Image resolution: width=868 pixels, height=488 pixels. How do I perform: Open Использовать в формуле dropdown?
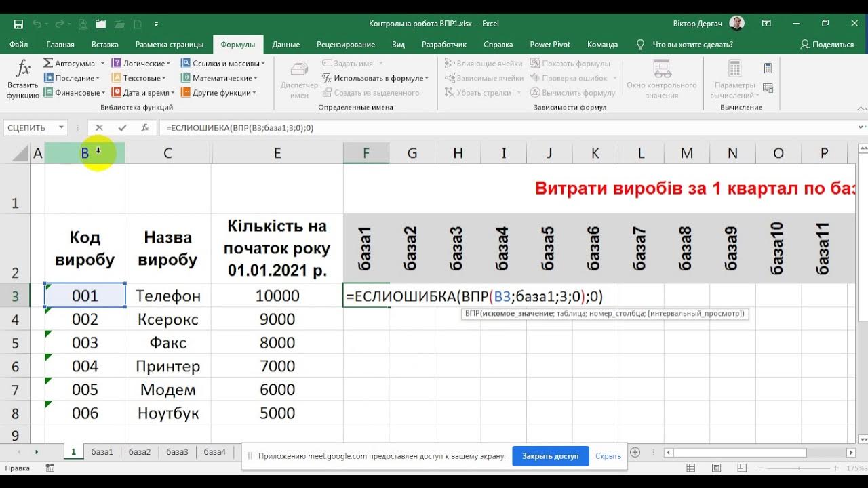(x=375, y=78)
